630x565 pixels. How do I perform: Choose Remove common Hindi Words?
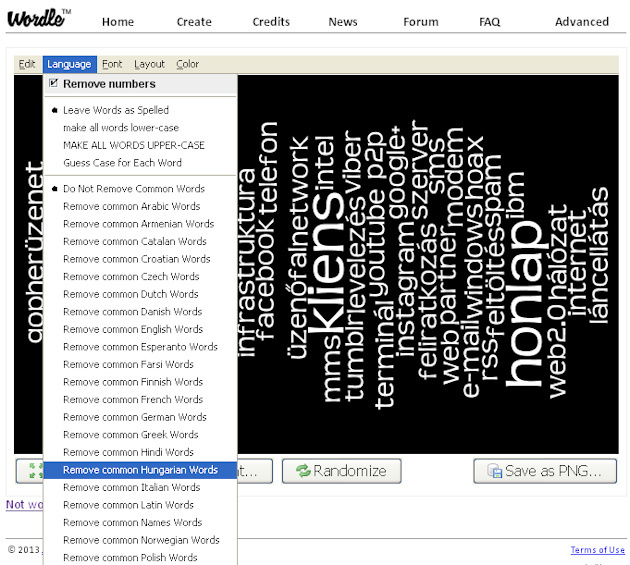[x=140, y=452]
